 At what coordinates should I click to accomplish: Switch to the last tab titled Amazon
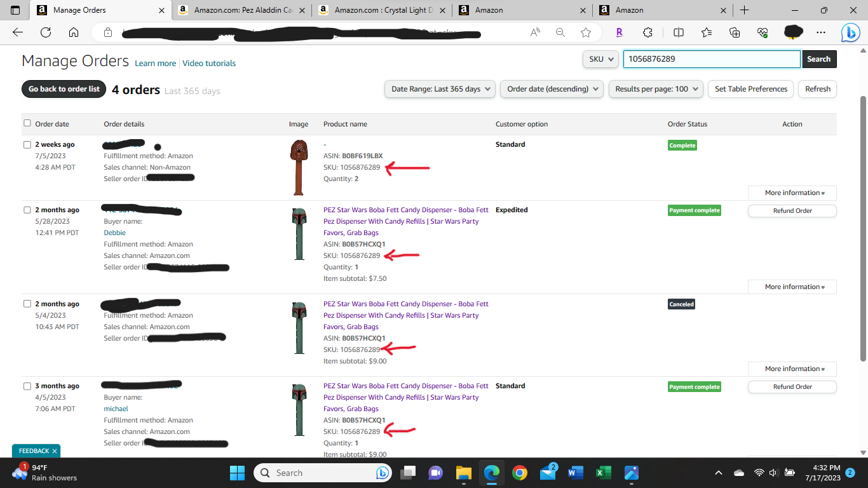click(x=662, y=10)
